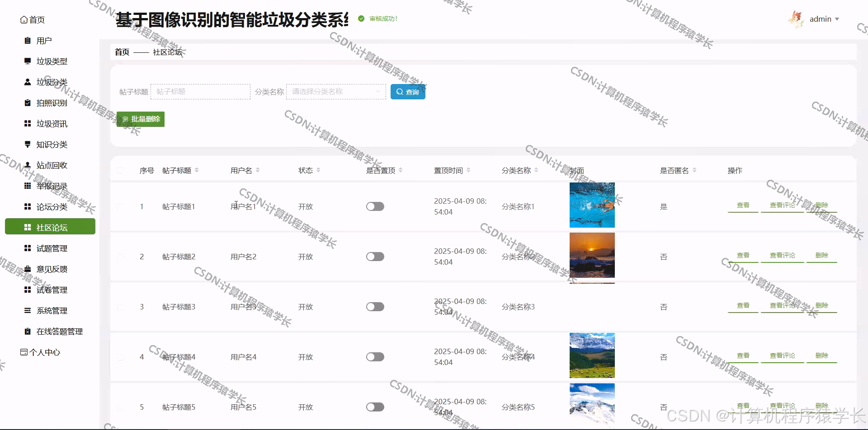868x430 pixels.
Task: Sort by 状态 column arrows
Action: (318, 170)
